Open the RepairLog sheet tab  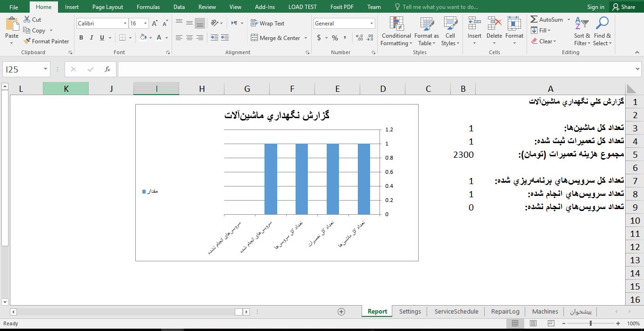tap(505, 311)
